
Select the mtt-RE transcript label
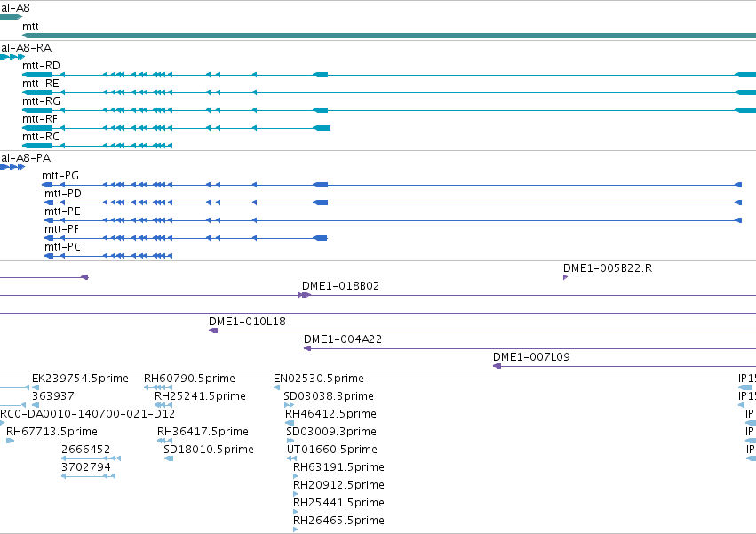[41, 84]
